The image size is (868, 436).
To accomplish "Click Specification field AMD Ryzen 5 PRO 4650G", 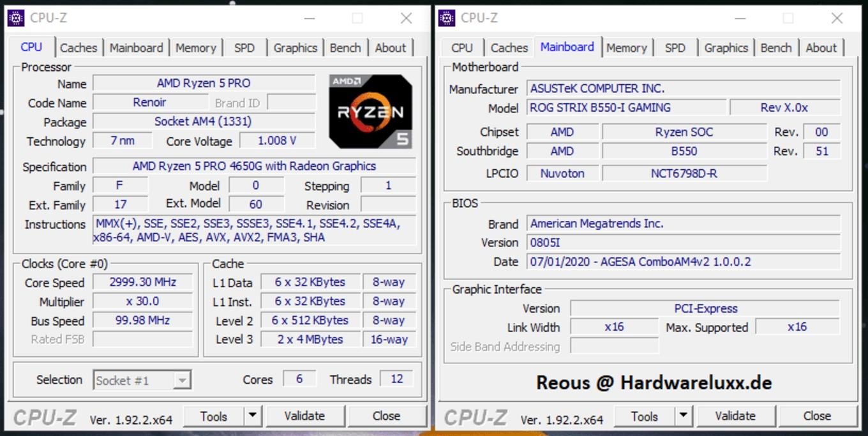I will coord(254,166).
